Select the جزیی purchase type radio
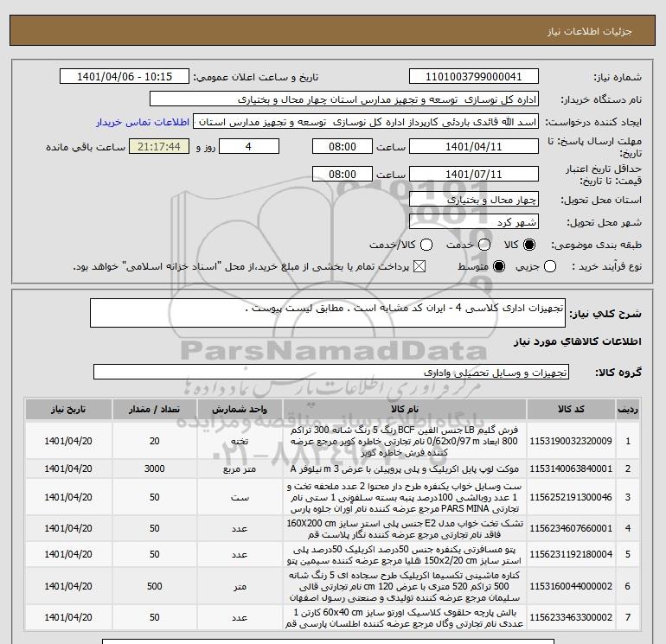 (550, 266)
